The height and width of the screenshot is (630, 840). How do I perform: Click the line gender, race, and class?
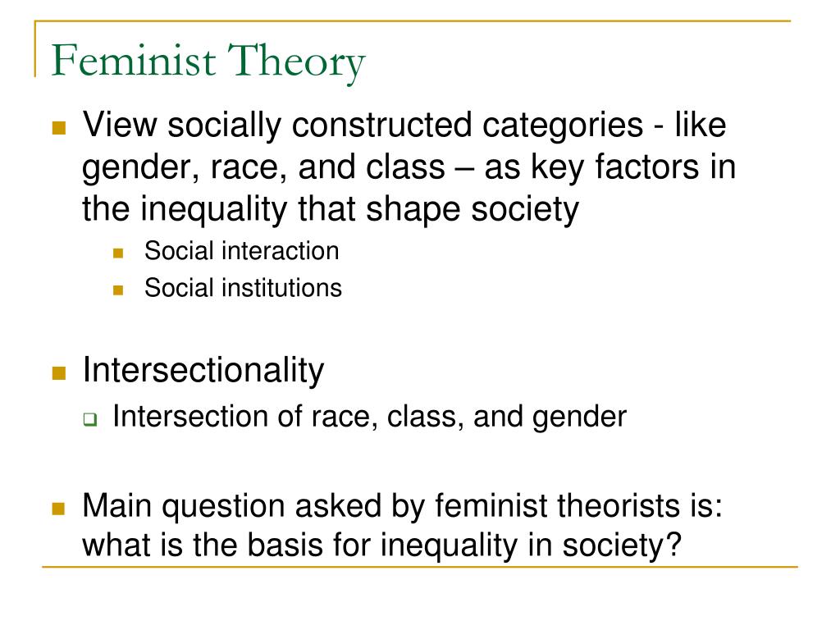click(x=409, y=167)
